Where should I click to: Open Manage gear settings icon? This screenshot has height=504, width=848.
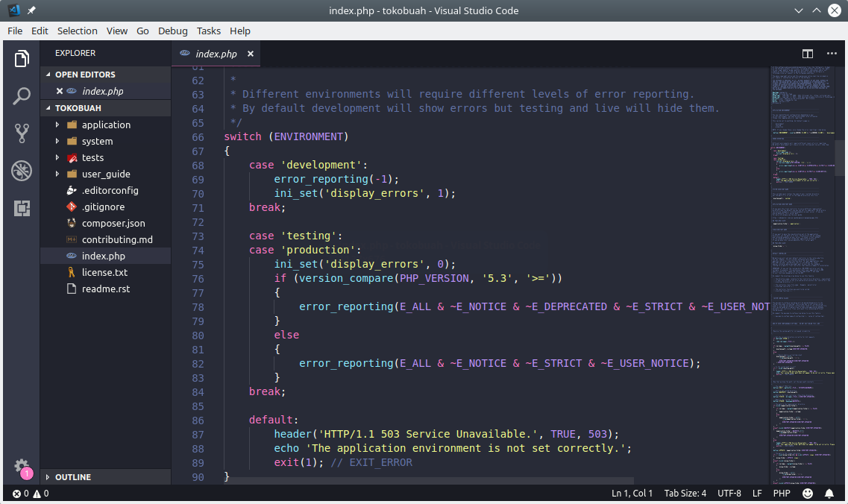(x=22, y=466)
